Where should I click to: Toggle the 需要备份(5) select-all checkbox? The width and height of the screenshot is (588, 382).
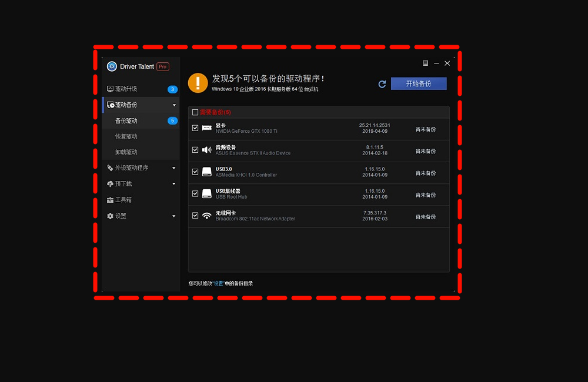(195, 112)
